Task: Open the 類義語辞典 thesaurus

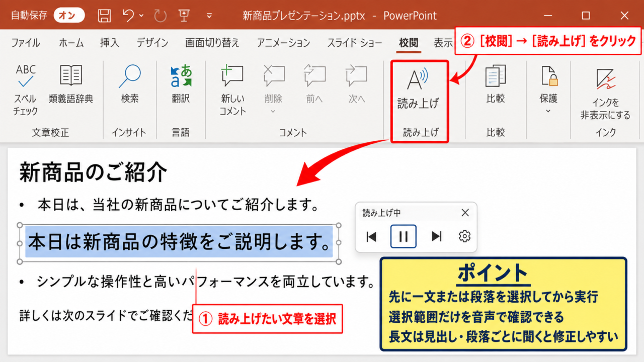Action: 71,83
